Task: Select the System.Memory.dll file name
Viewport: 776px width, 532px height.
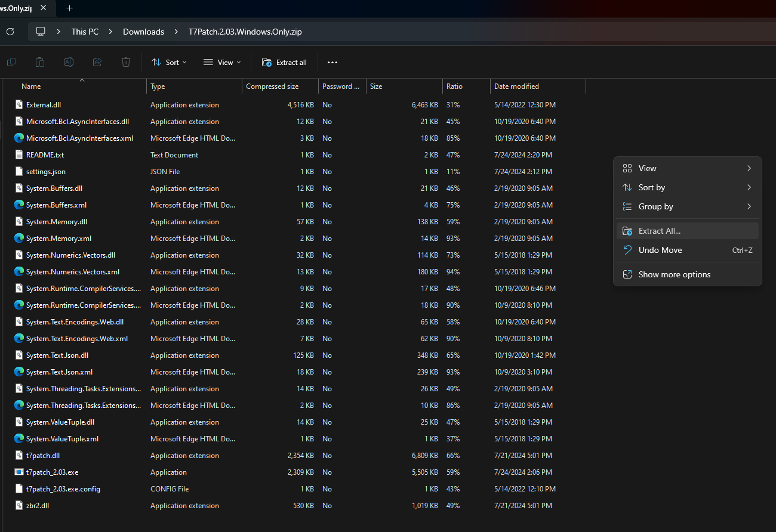Action: [57, 221]
